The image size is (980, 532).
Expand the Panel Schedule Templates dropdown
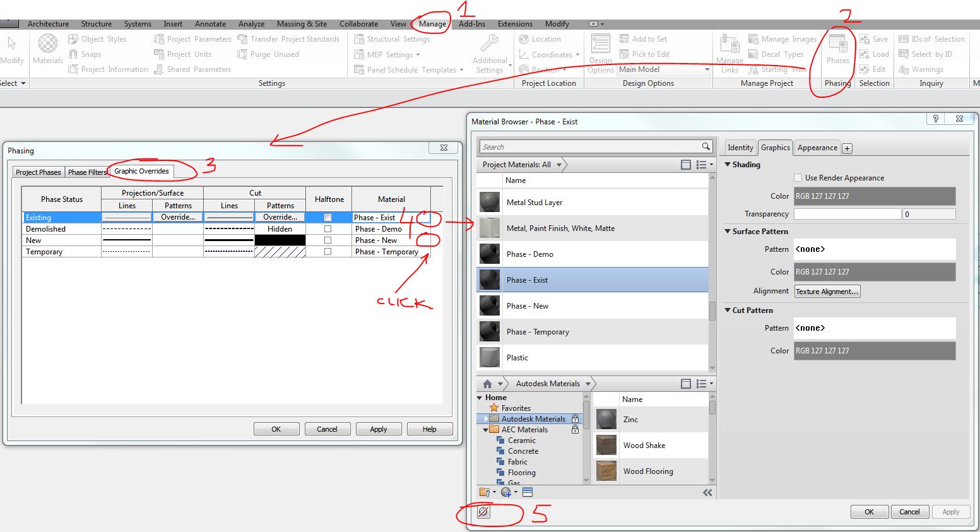[x=461, y=70]
